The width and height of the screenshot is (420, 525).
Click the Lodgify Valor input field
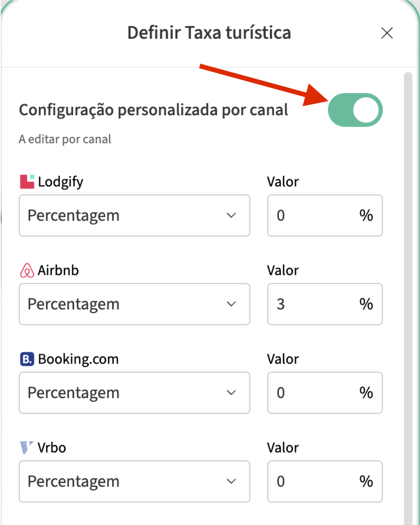pos(311,216)
